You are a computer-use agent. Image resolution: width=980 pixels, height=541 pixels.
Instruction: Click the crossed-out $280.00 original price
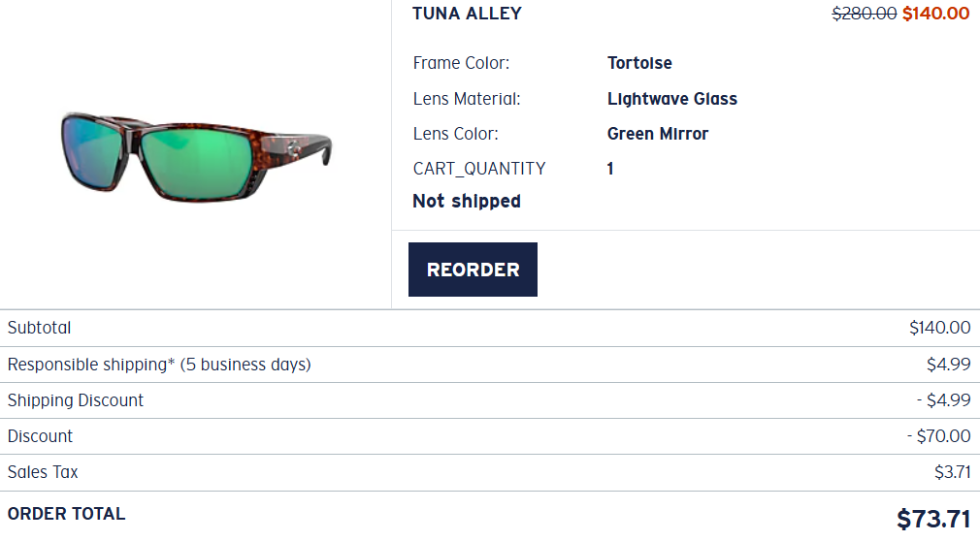(865, 14)
